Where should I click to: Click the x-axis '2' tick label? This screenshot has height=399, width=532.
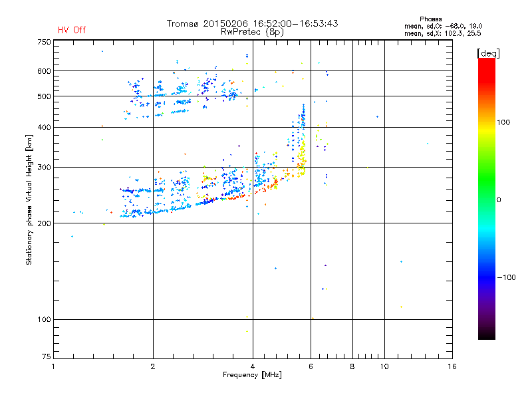coord(153,366)
